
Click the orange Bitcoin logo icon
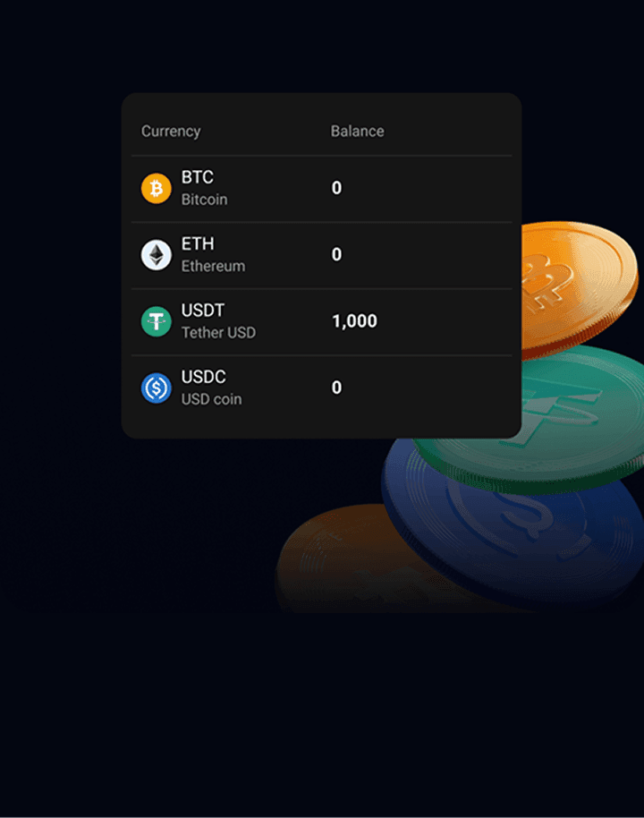click(x=156, y=188)
